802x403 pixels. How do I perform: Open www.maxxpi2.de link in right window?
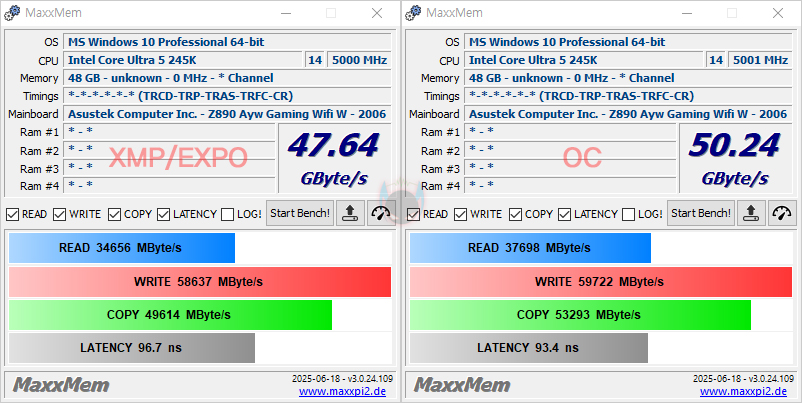743,392
